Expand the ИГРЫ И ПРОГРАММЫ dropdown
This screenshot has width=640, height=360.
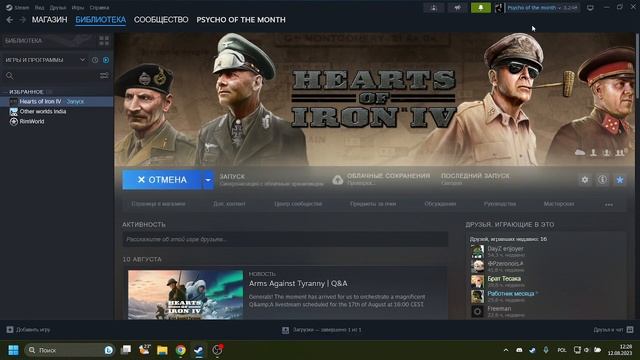click(82, 60)
